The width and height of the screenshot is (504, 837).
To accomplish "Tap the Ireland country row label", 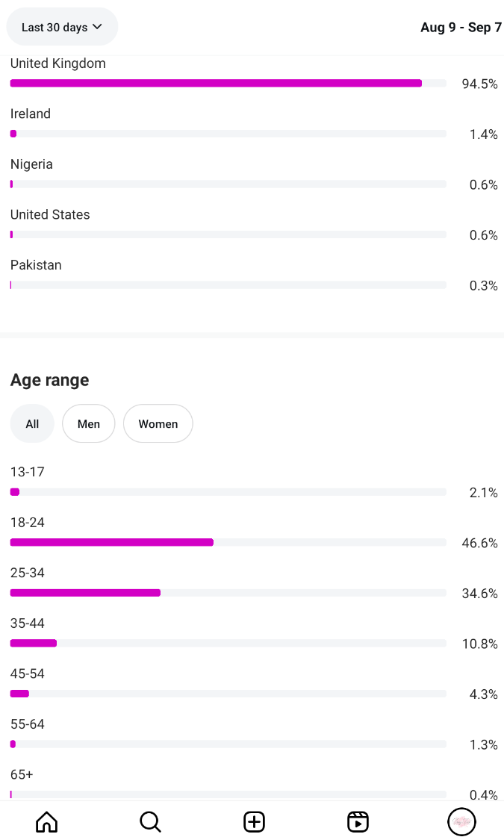I will [x=31, y=114].
